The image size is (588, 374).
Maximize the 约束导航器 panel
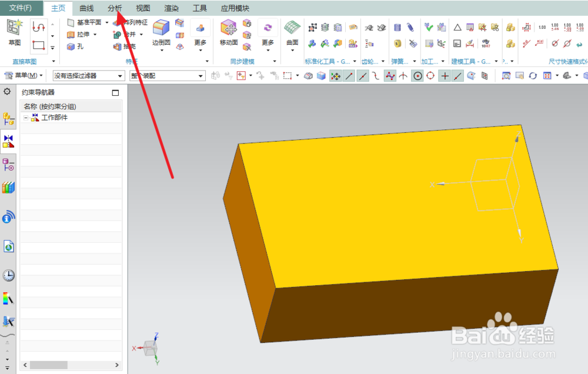click(115, 93)
